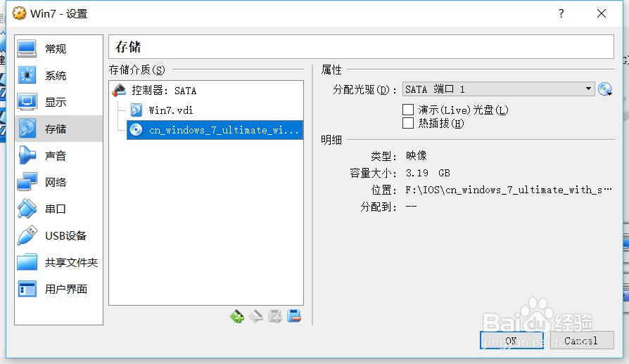Click the settings gear icon in title bar
This screenshot has width=629, height=364.
(19, 13)
